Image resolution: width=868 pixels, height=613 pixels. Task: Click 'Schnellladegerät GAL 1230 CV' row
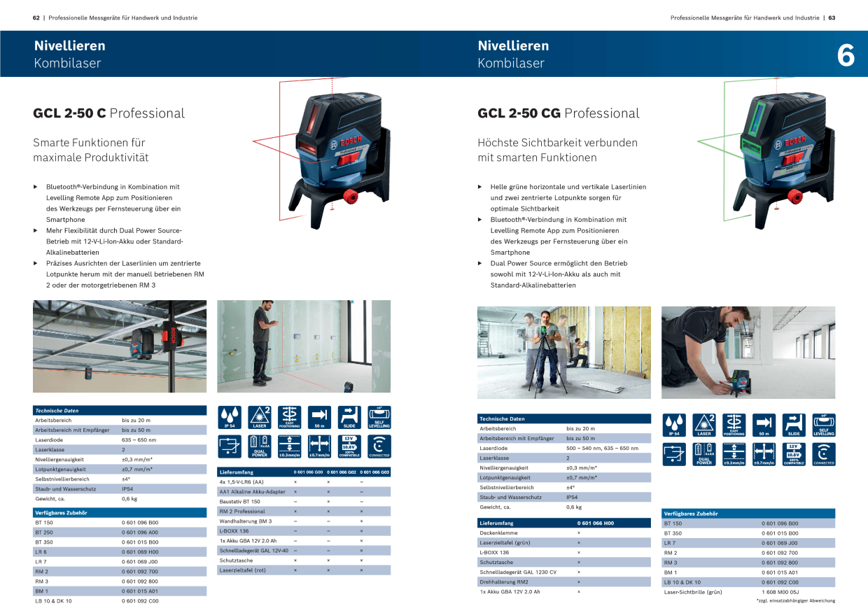tap(564, 572)
